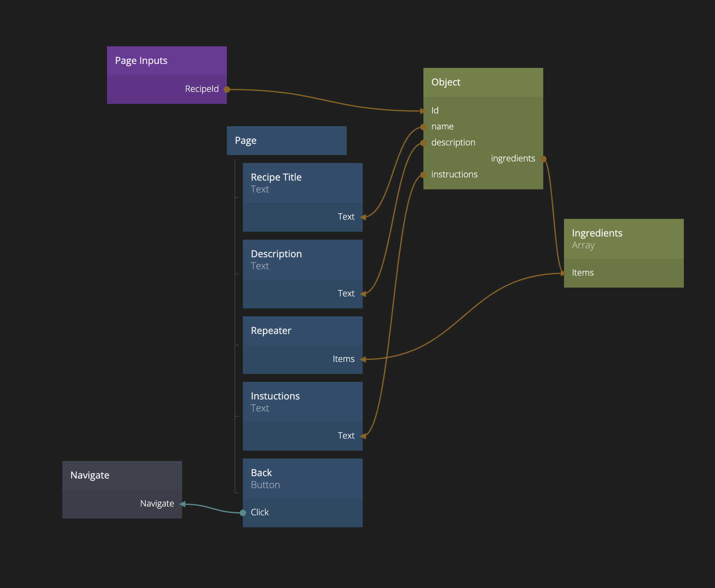The height and width of the screenshot is (588, 715).
Task: Click the instructions port on Object node
Action: click(423, 175)
